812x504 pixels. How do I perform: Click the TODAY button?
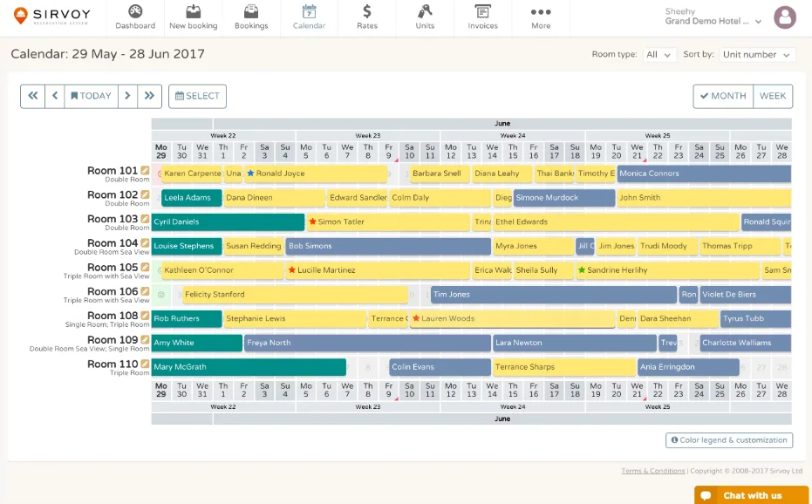point(91,96)
